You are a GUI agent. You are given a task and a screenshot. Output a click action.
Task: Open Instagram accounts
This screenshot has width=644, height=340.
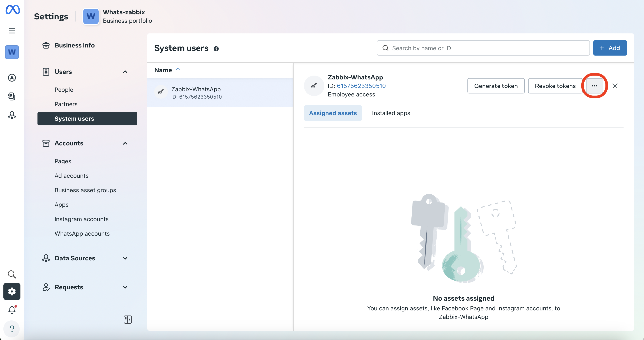pyautogui.click(x=82, y=219)
